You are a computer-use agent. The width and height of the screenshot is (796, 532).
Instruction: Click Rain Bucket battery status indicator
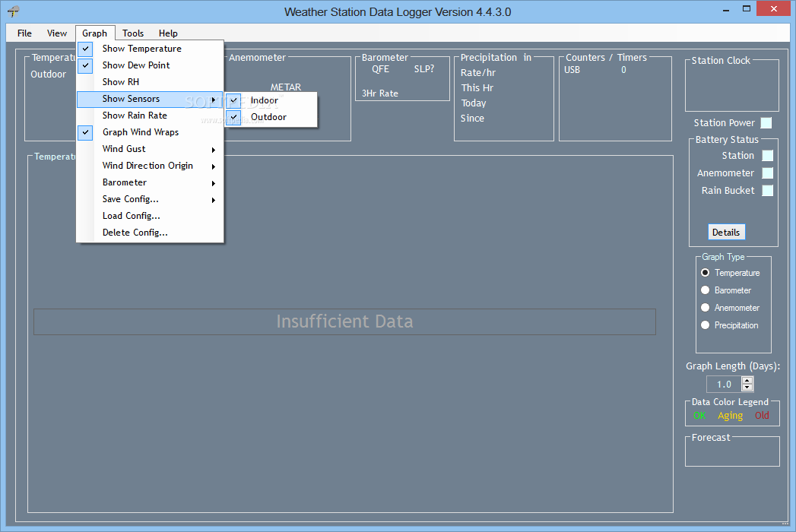point(768,190)
